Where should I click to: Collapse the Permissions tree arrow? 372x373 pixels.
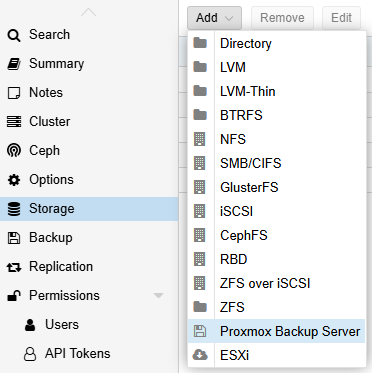159,296
